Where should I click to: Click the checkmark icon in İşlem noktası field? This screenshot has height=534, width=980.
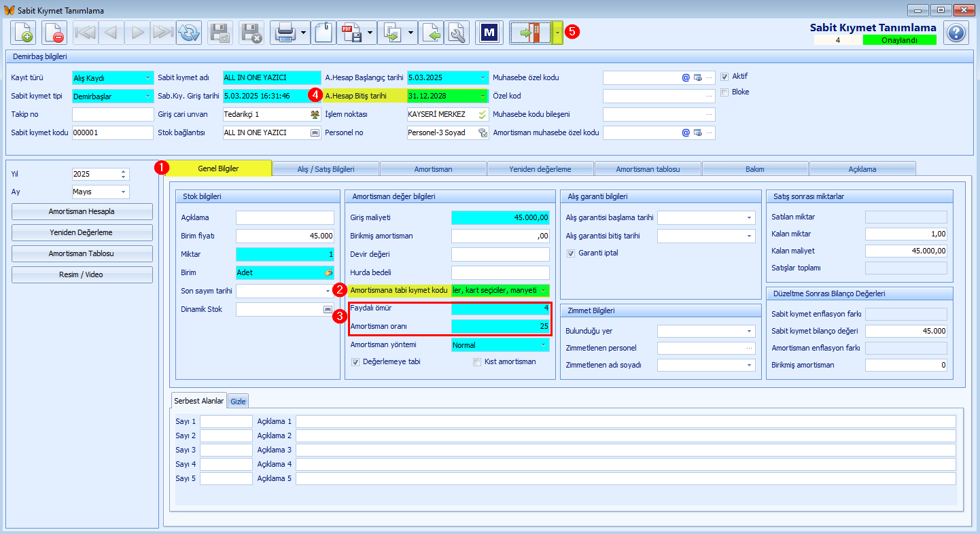[x=483, y=114]
